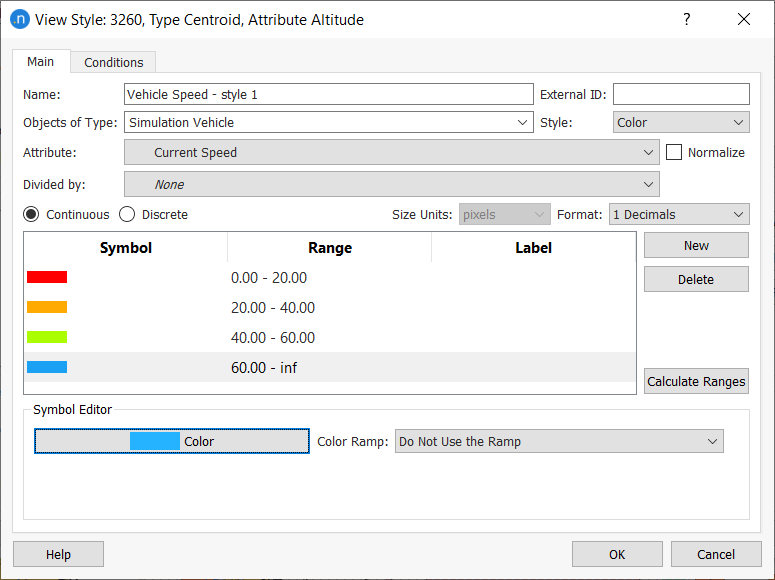Enable the Normalize checkbox
This screenshot has width=775, height=580.
pos(674,152)
